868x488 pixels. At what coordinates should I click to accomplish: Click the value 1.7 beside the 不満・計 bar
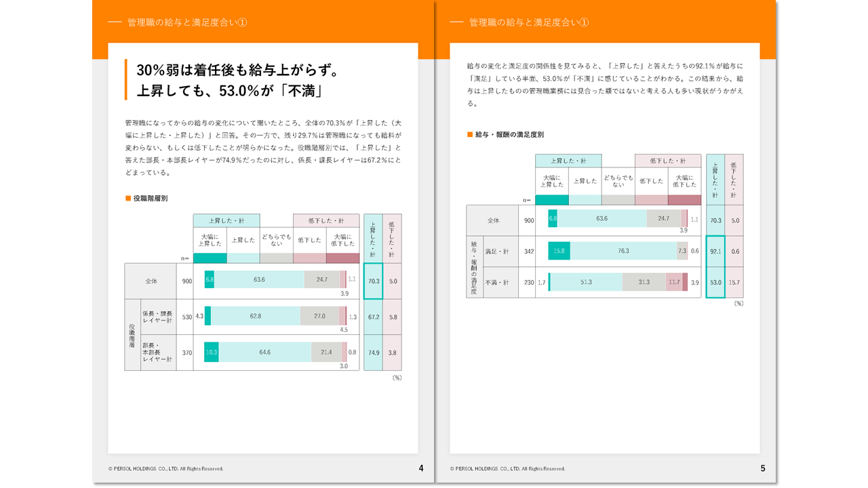pos(541,283)
